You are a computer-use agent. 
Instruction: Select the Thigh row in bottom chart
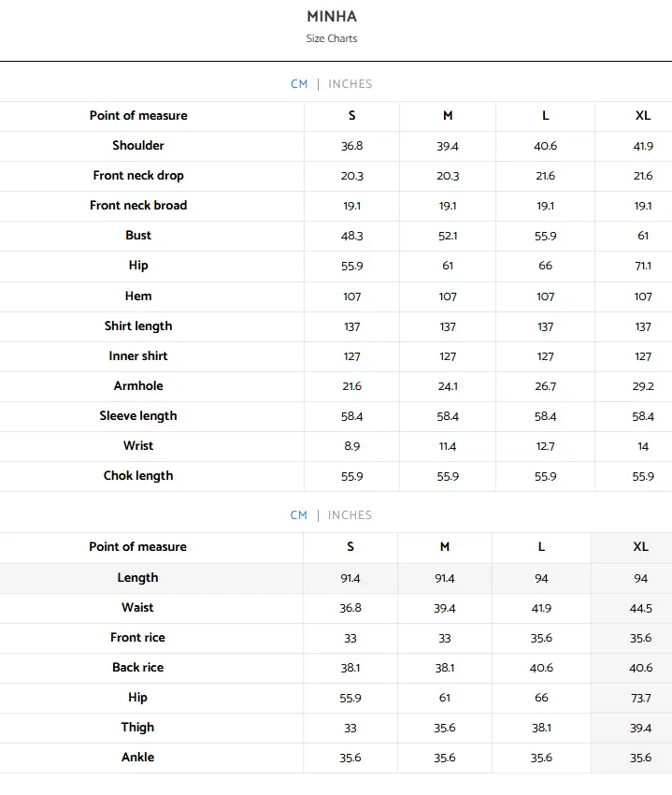point(137,728)
